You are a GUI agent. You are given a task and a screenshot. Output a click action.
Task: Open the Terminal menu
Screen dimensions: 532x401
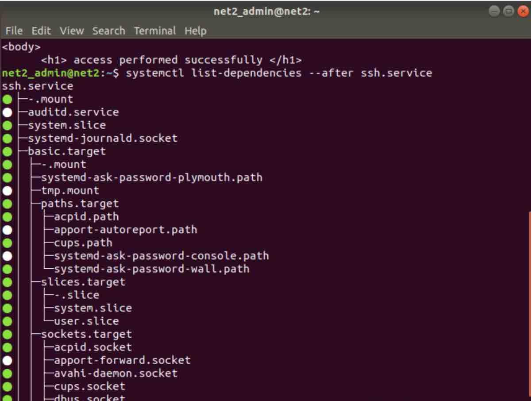pyautogui.click(x=154, y=31)
